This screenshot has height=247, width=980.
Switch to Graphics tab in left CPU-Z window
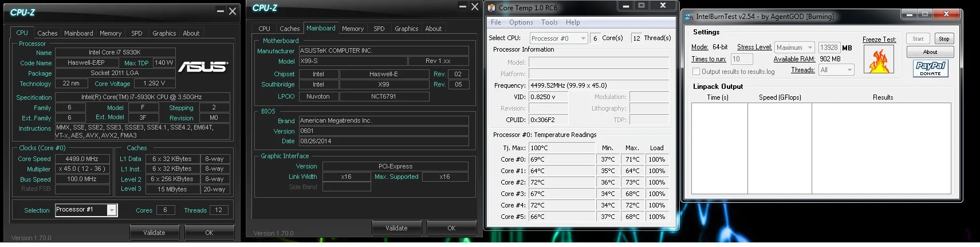tap(164, 33)
